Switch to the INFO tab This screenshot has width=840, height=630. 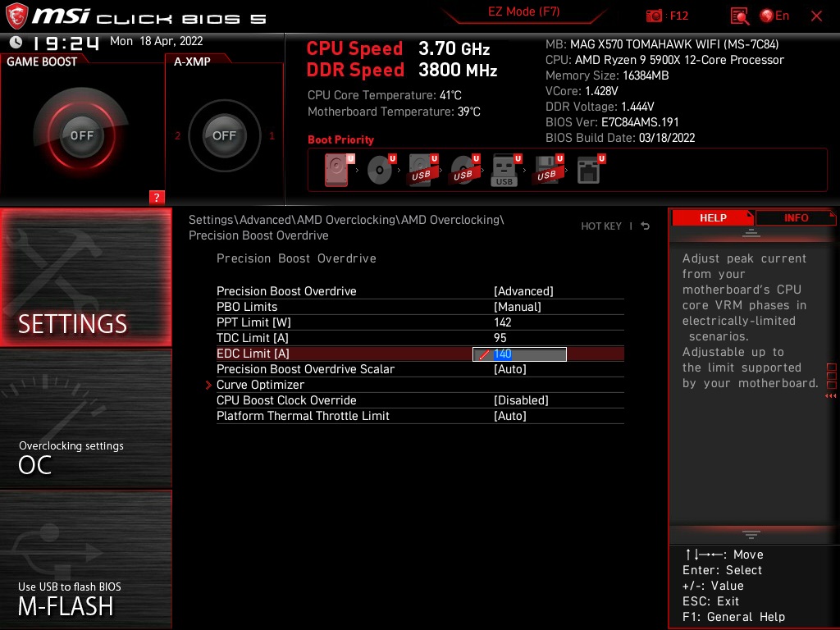[796, 217]
